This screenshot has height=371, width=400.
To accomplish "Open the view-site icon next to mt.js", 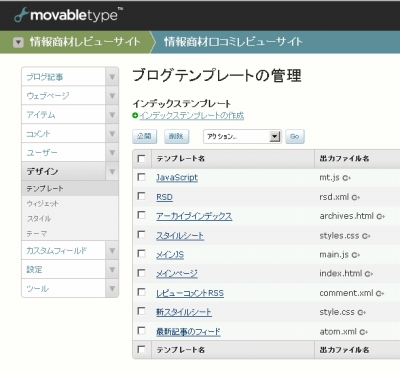I will (347, 178).
